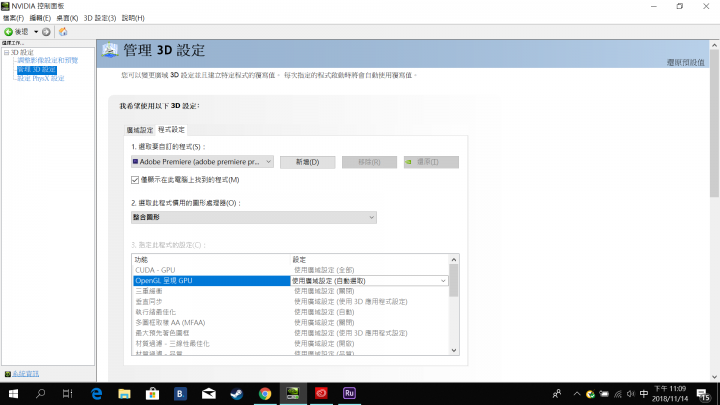Click the NVIDIA Control Panel taskbar icon
The width and height of the screenshot is (720, 405).
[x=293, y=394]
